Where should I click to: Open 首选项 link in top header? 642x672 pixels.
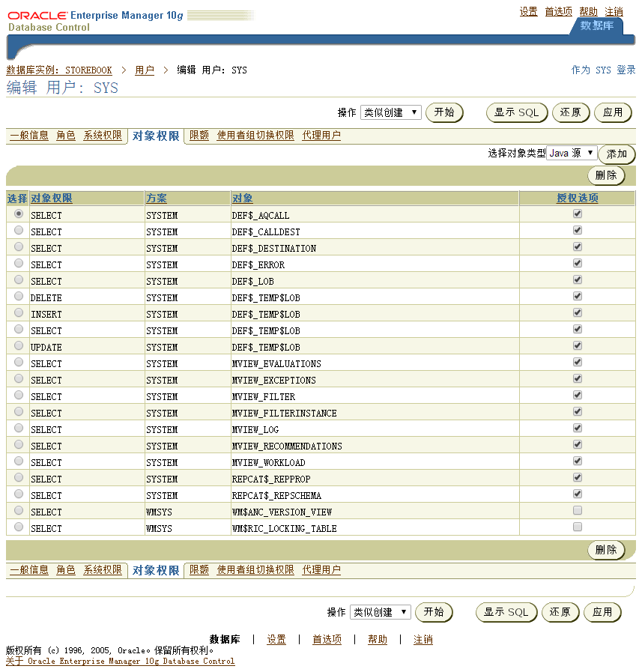(x=558, y=11)
